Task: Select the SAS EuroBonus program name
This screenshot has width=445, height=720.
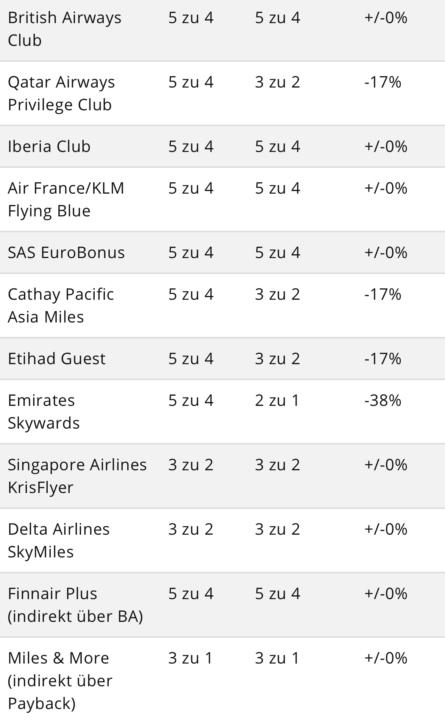Action: (x=66, y=253)
